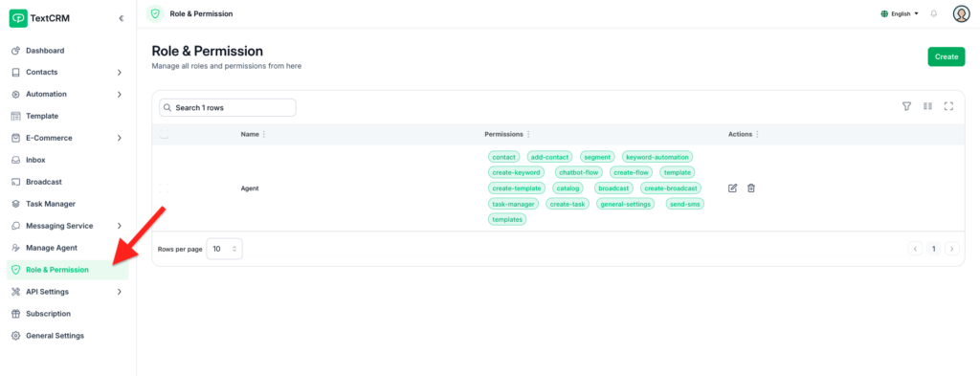Click the globe language icon
This screenshot has width=980, height=376.
(x=884, y=13)
